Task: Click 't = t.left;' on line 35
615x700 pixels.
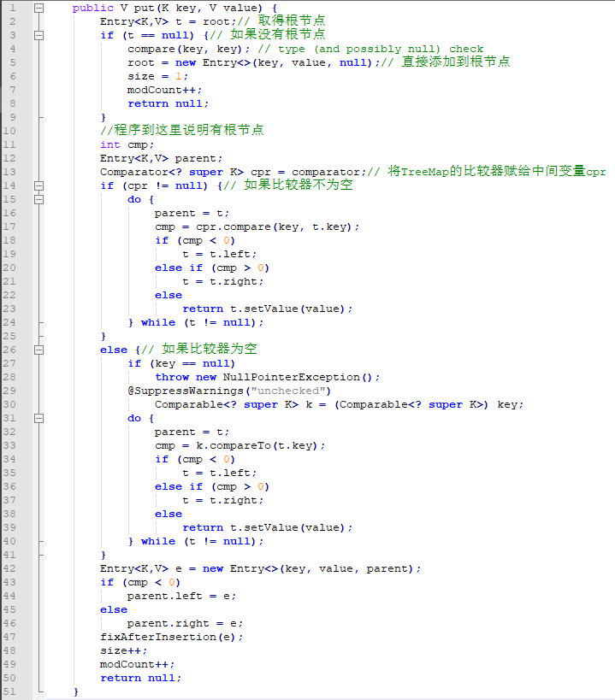Action: [219, 473]
